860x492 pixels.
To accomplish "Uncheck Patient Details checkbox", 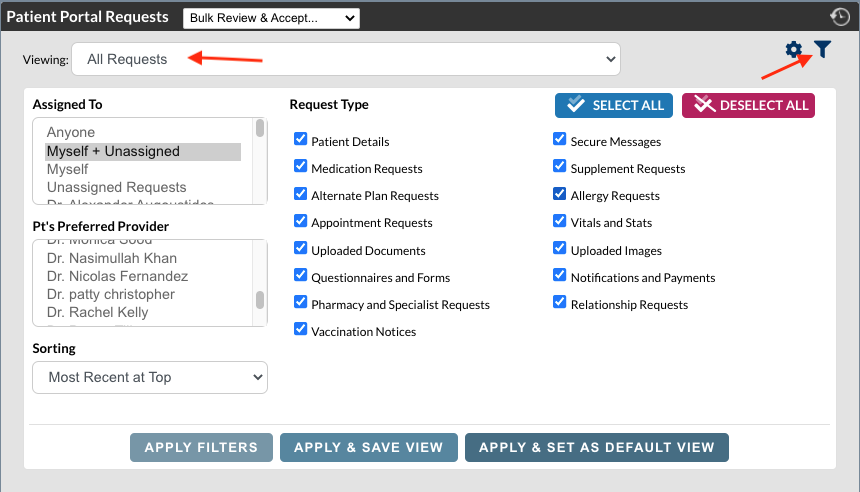I will click(301, 139).
